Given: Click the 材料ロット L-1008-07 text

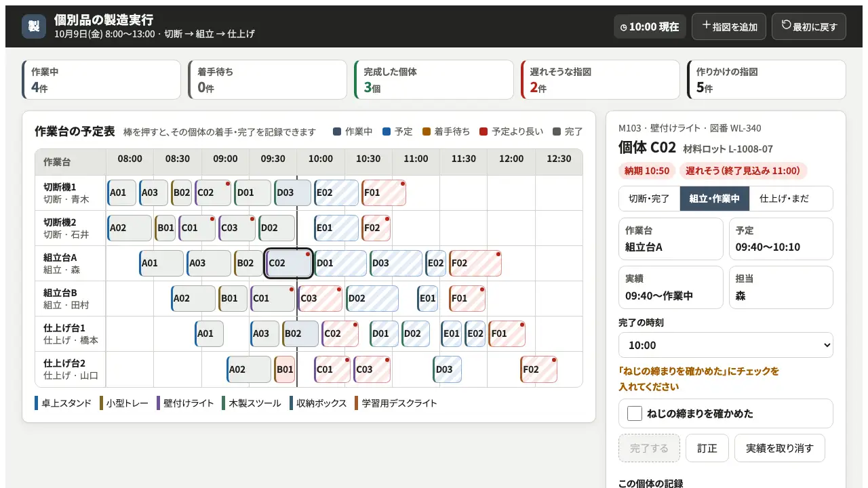Looking at the screenshot, I should [x=728, y=149].
